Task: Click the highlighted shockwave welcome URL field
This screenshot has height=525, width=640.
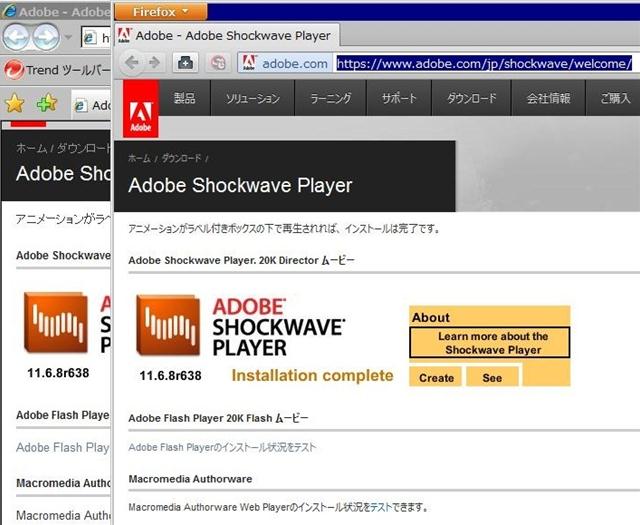Action: click(484, 63)
